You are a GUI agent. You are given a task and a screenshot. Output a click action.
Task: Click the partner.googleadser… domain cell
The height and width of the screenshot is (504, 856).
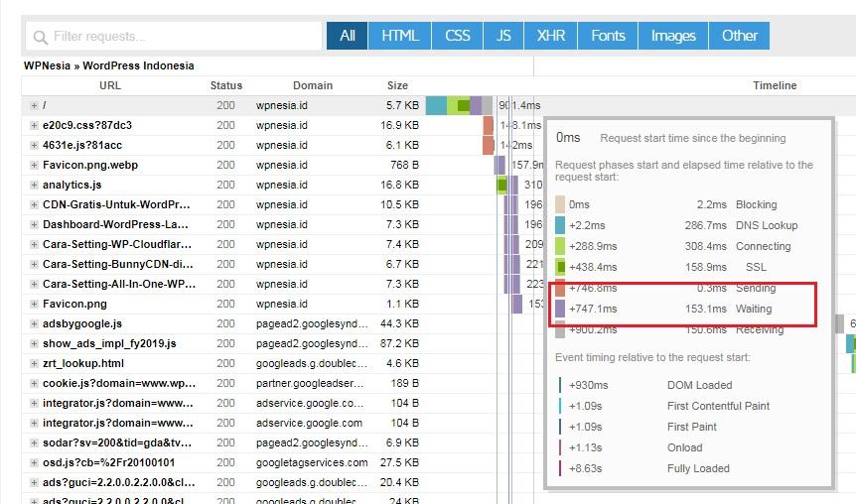click(310, 383)
